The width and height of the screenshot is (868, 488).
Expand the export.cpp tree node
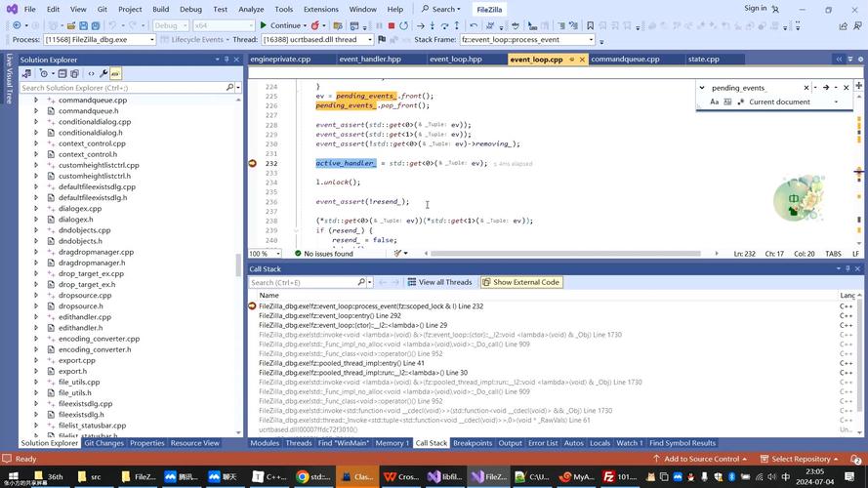(x=36, y=360)
